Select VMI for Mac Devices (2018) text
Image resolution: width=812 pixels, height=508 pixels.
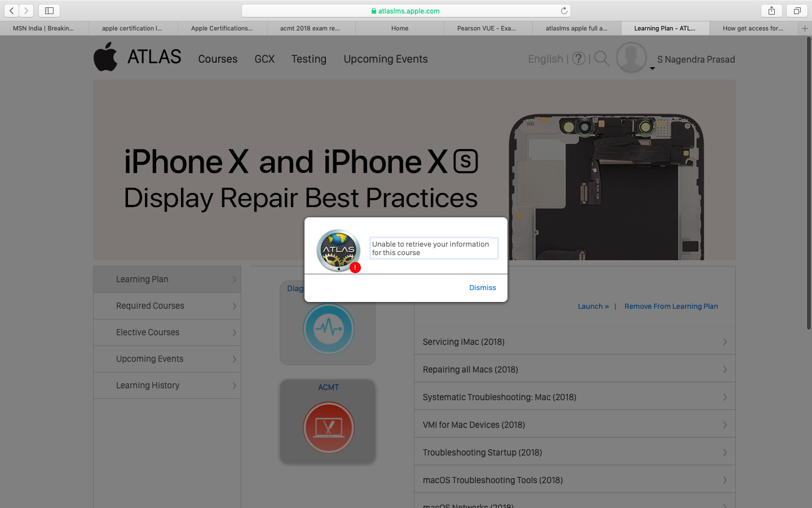474,425
